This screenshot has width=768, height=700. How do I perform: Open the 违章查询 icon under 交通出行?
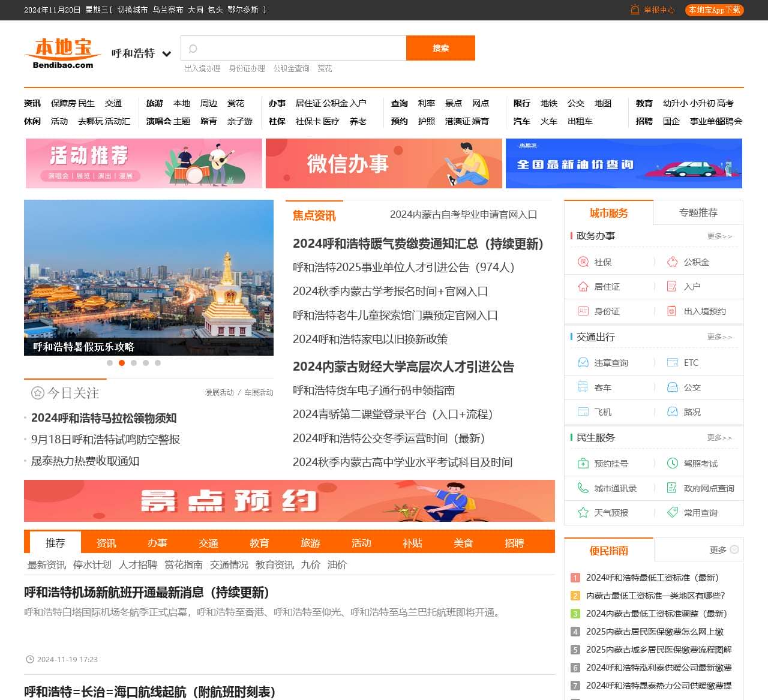coord(583,363)
